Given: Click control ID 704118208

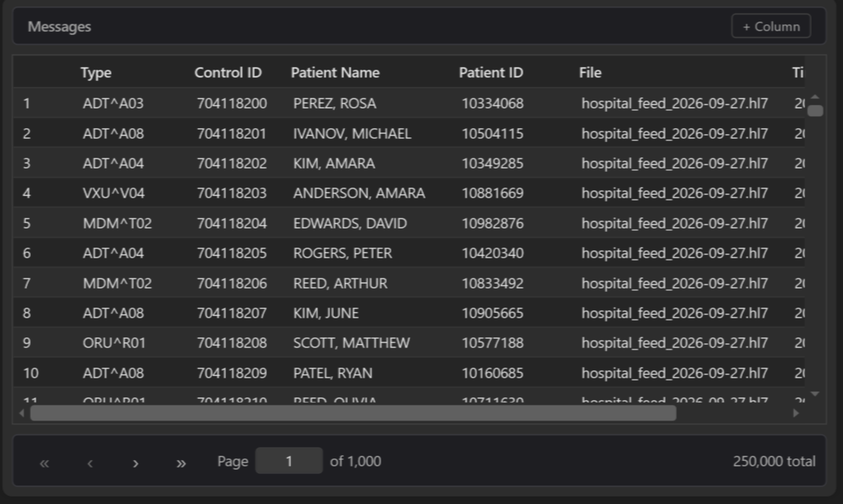Looking at the screenshot, I should tap(232, 343).
